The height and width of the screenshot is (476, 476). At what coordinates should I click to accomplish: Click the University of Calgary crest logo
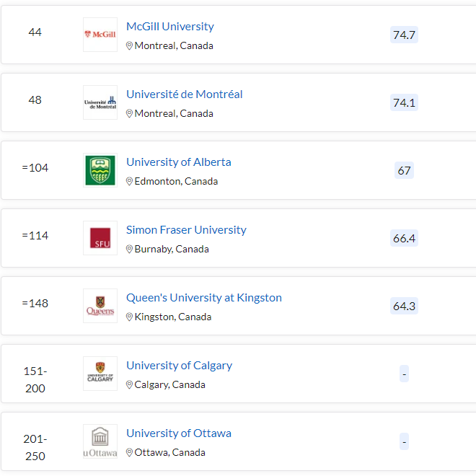100,374
